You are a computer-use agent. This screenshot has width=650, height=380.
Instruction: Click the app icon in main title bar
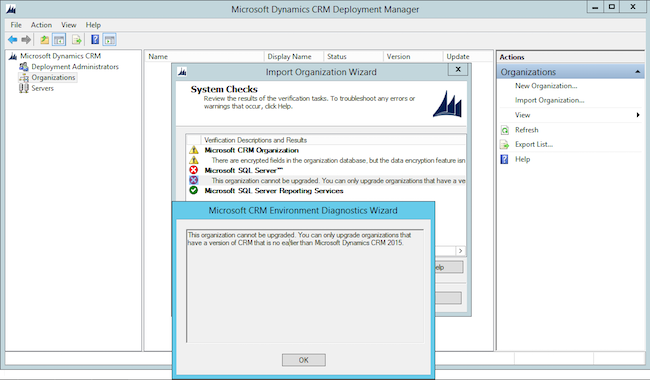pos(11,9)
